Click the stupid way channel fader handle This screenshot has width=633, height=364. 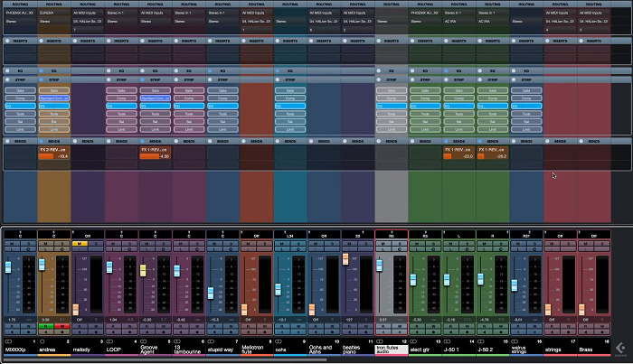211,293
